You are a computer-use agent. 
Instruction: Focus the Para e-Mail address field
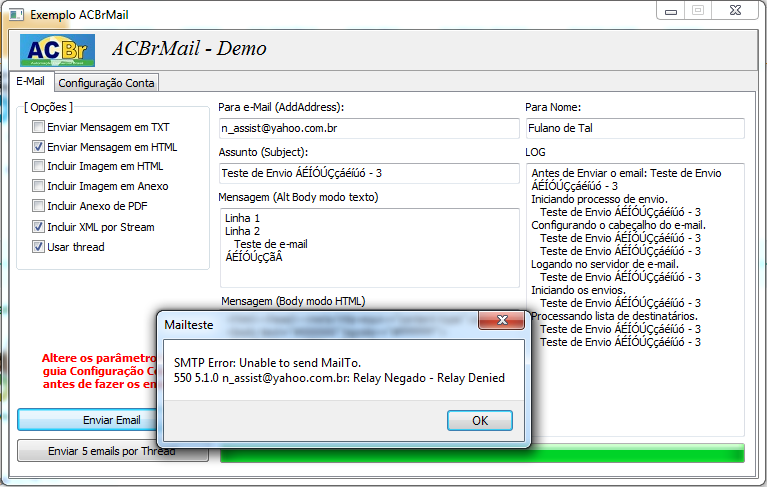tap(369, 128)
